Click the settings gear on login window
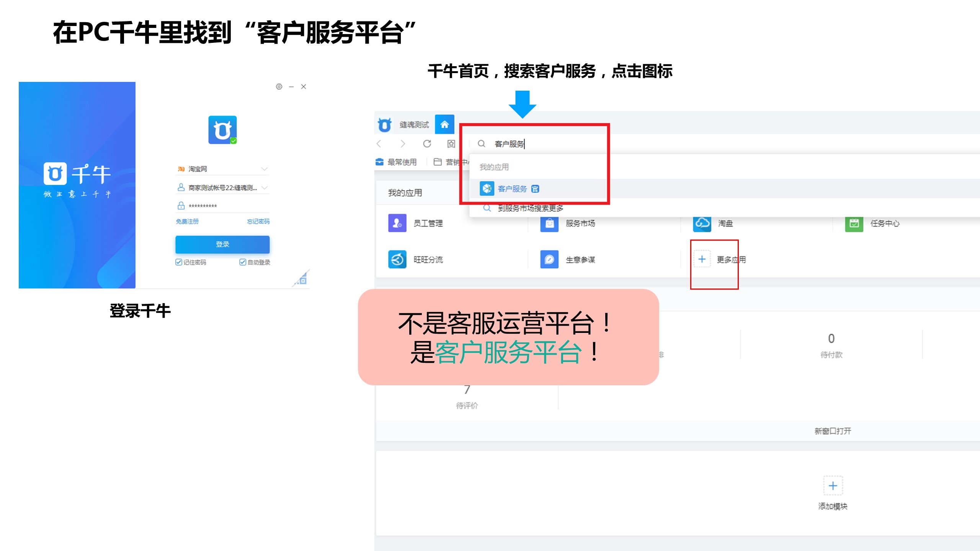Screen dimensions: 980x551 click(279, 87)
